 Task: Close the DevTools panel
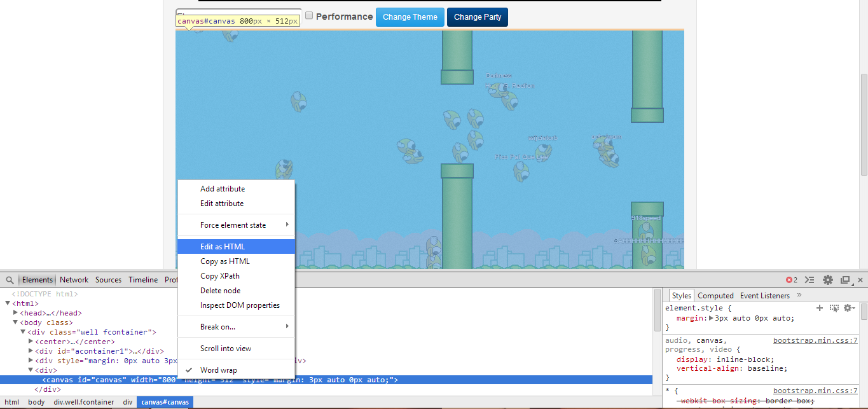860,280
